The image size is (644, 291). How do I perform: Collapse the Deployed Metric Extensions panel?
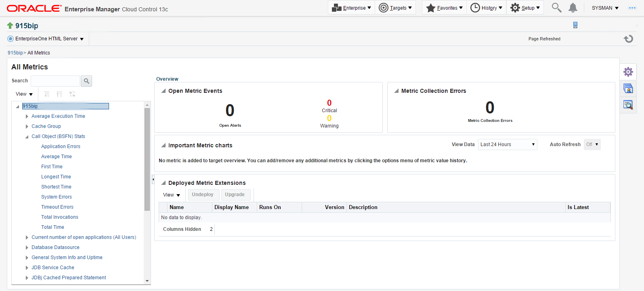(x=164, y=183)
